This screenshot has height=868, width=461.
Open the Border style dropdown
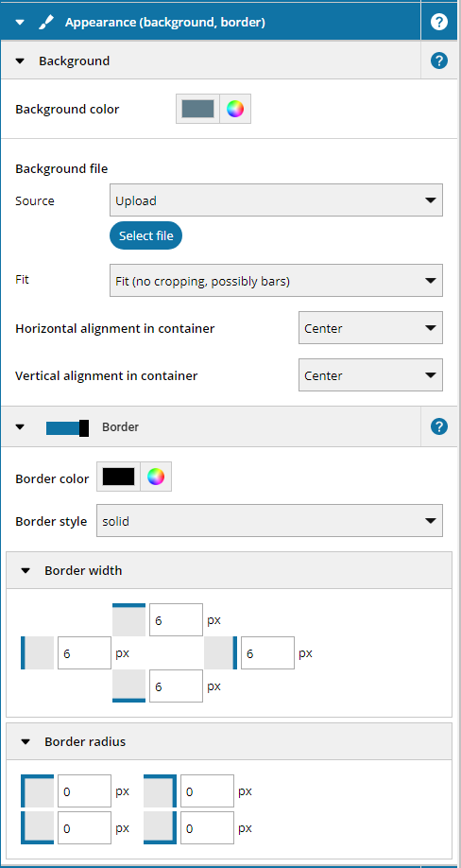[270, 521]
